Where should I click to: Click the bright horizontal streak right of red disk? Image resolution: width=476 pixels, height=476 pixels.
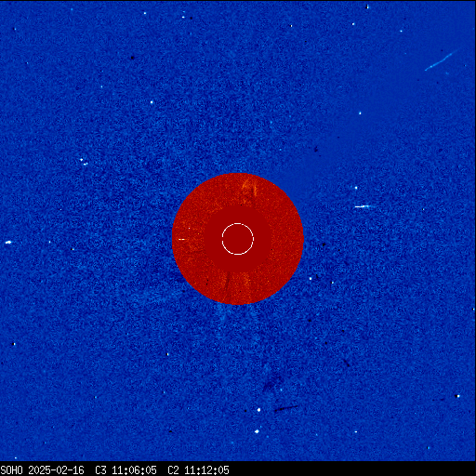(363, 206)
